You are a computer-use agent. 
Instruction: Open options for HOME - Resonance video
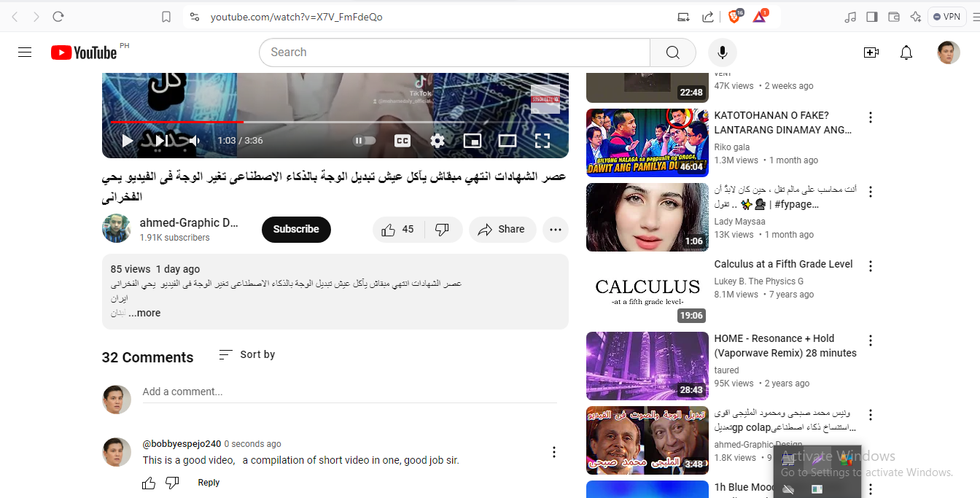[870, 341]
